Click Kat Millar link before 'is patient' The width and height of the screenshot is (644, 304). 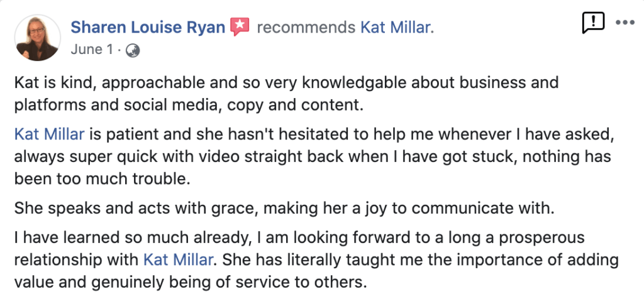[x=49, y=134]
